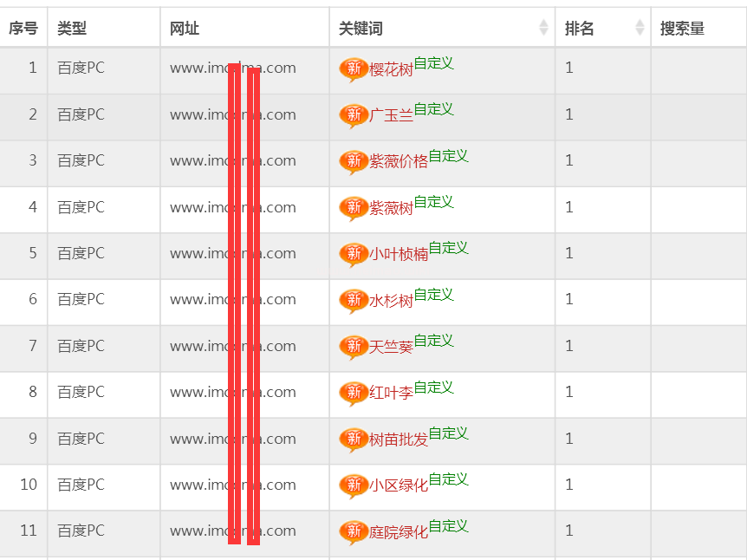Click the 新 badge next to 庭院绿化

coord(354,532)
